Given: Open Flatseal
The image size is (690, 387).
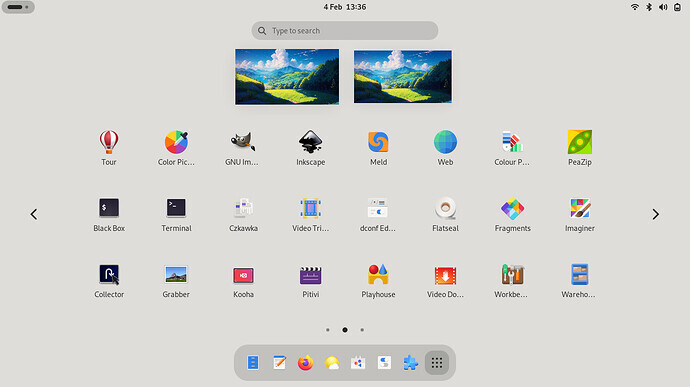Looking at the screenshot, I should (x=445, y=214).
